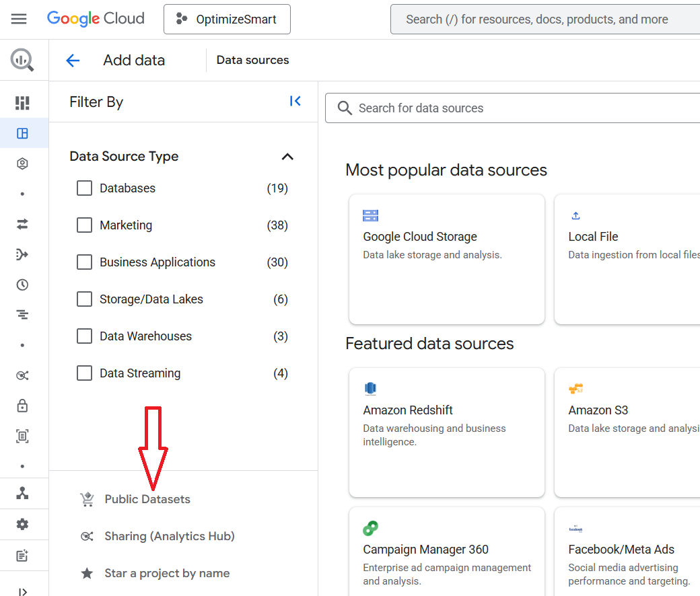Open the Overview dashboard icon in sidebar
Screen dimensions: 700x596
pos(22,103)
